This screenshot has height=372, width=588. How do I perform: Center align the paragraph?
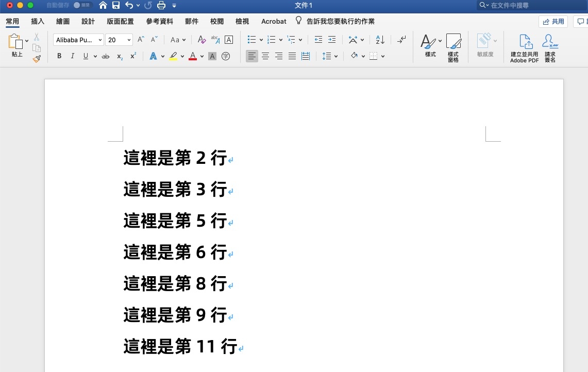point(265,56)
